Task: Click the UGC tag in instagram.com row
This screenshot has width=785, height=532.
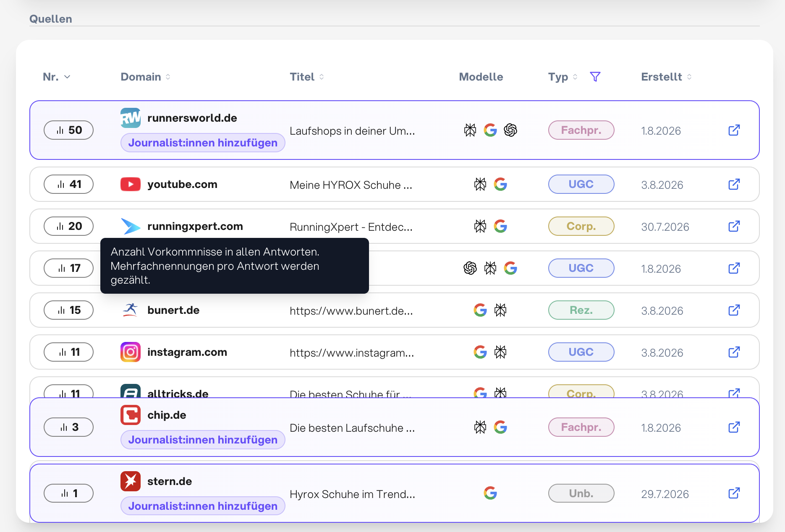Action: pyautogui.click(x=581, y=352)
